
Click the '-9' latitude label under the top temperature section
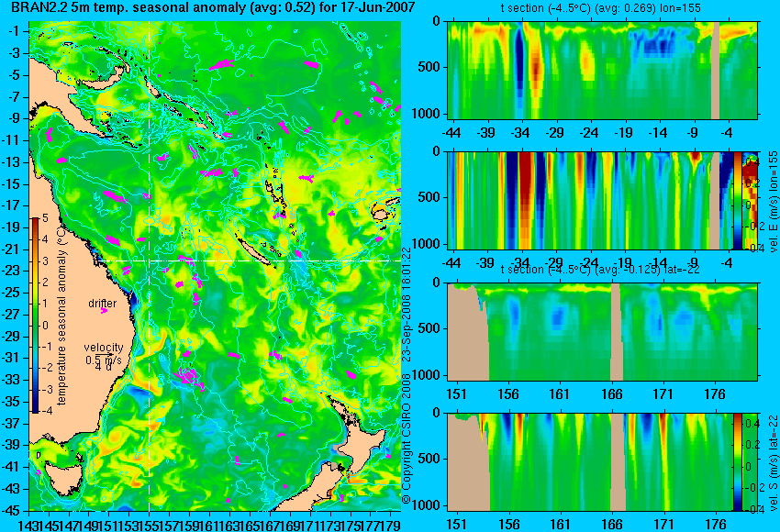point(693,133)
